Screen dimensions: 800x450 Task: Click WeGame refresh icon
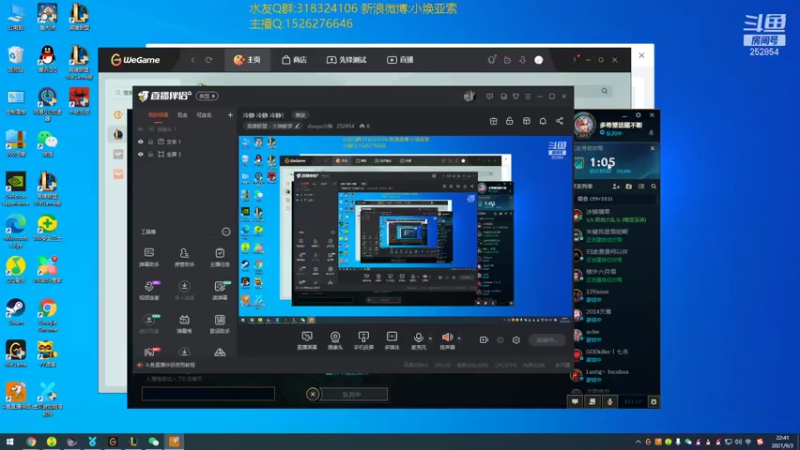209,60
